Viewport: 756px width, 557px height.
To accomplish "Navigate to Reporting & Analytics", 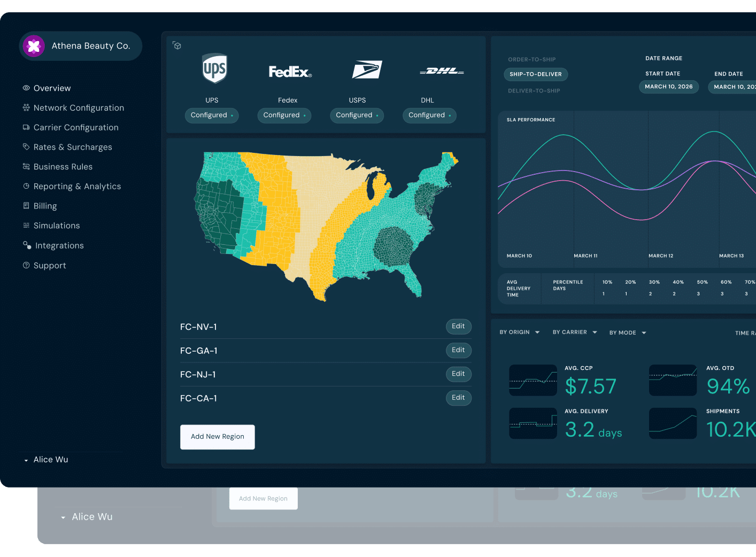I will 77,186.
